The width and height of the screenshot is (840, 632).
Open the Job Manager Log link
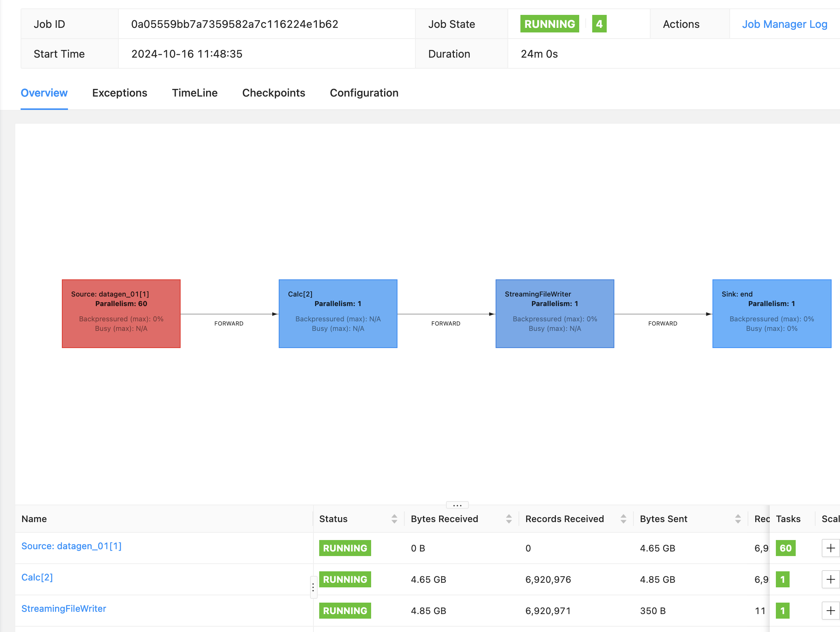tap(784, 24)
